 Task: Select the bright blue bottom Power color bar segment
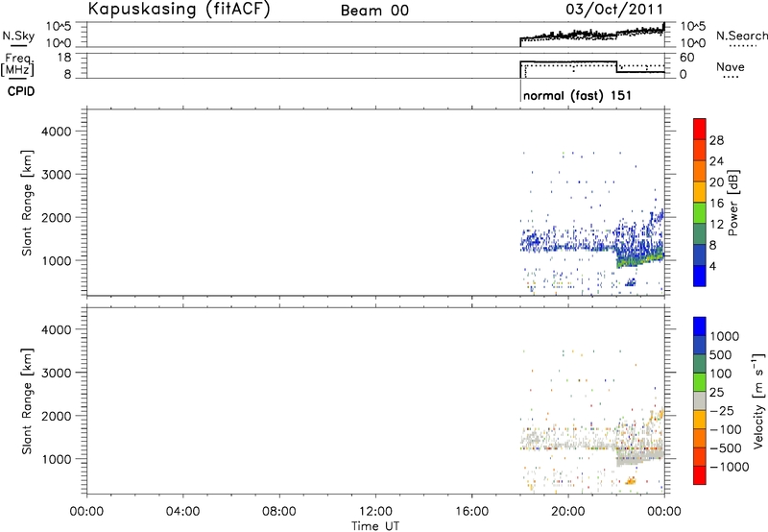[x=700, y=276]
